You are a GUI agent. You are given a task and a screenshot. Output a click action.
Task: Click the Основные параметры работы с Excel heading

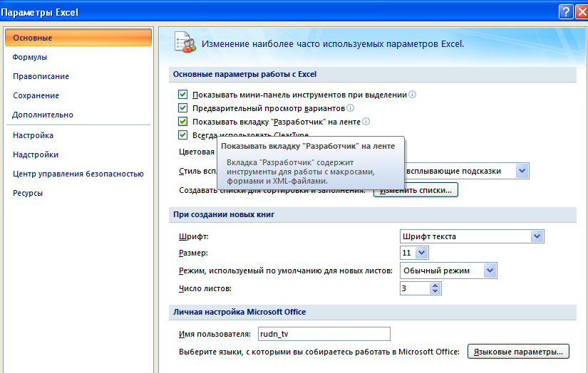(244, 74)
